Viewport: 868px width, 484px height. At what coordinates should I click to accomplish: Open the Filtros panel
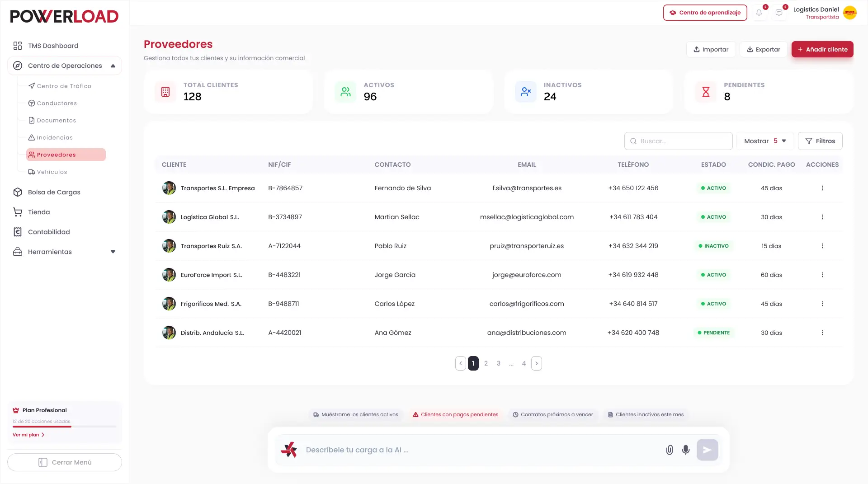(x=820, y=141)
